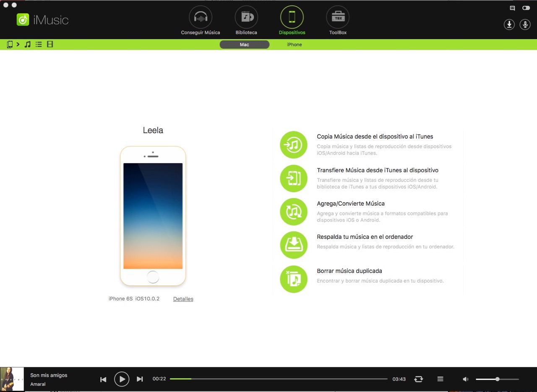Click the elapsed time 00:22

click(159, 379)
